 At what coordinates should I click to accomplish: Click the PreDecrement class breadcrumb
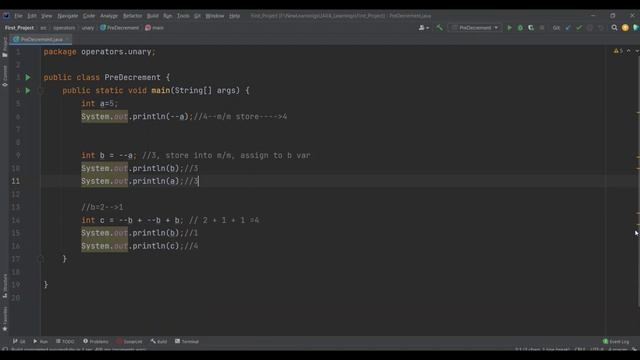pyautogui.click(x=120, y=28)
